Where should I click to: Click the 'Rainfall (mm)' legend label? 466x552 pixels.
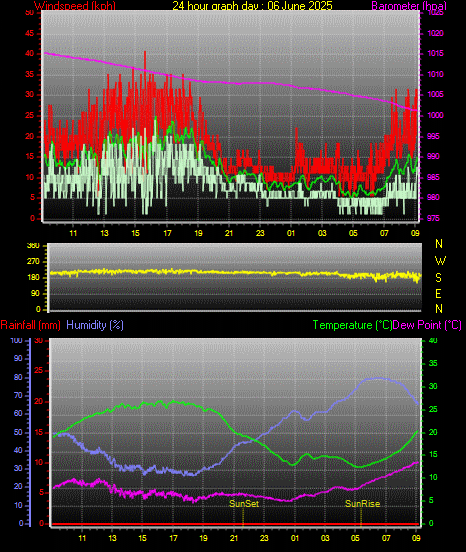30,325
